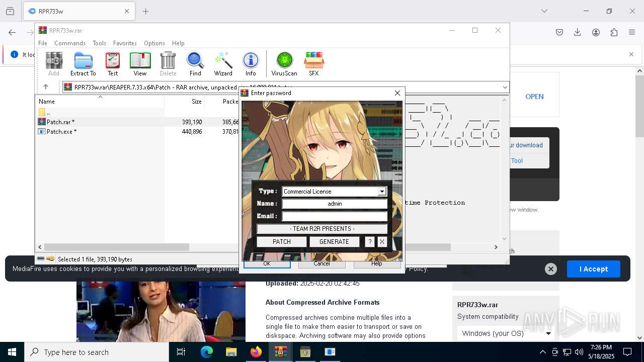Image resolution: width=644 pixels, height=362 pixels.
Task: Go up one folder level arrow
Action: (x=46, y=87)
